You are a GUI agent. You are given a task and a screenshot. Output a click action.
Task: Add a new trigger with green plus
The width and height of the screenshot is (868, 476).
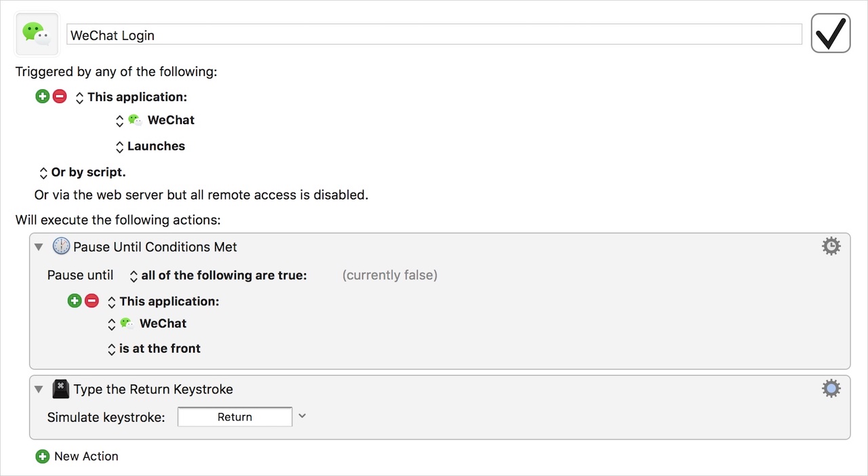click(x=43, y=96)
